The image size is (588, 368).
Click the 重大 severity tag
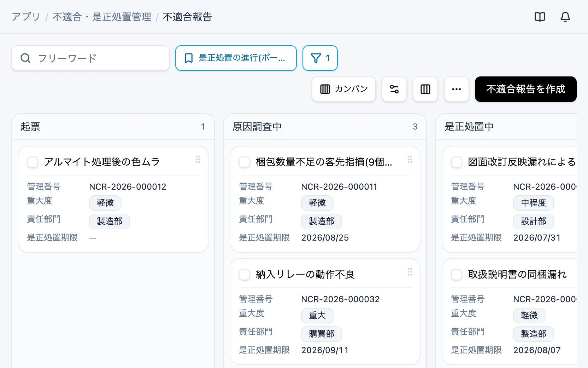coord(317,315)
